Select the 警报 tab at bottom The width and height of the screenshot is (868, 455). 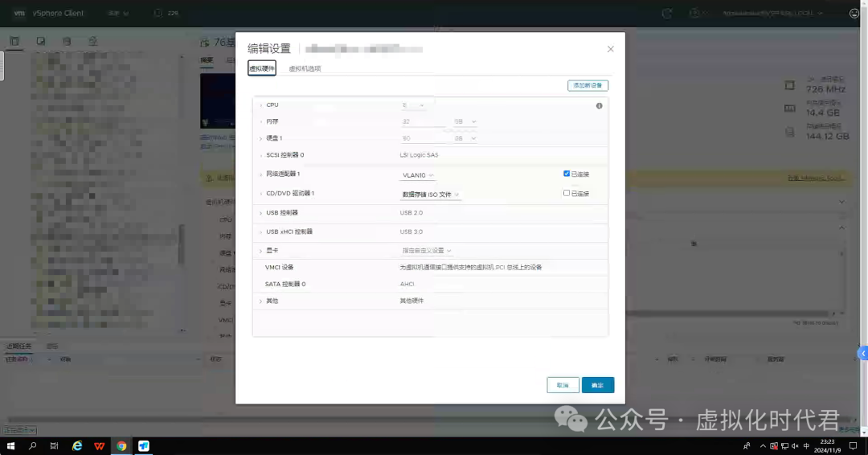point(52,346)
